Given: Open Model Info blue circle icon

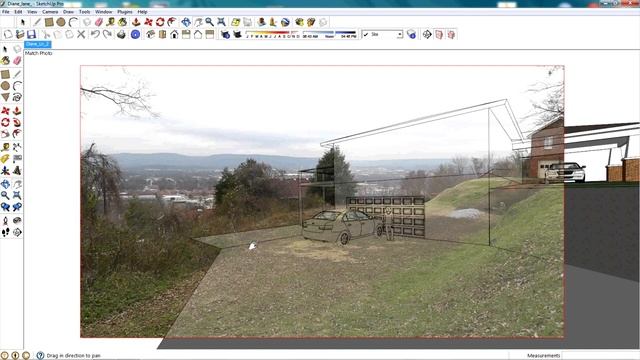Looking at the screenshot, I should [x=135, y=34].
